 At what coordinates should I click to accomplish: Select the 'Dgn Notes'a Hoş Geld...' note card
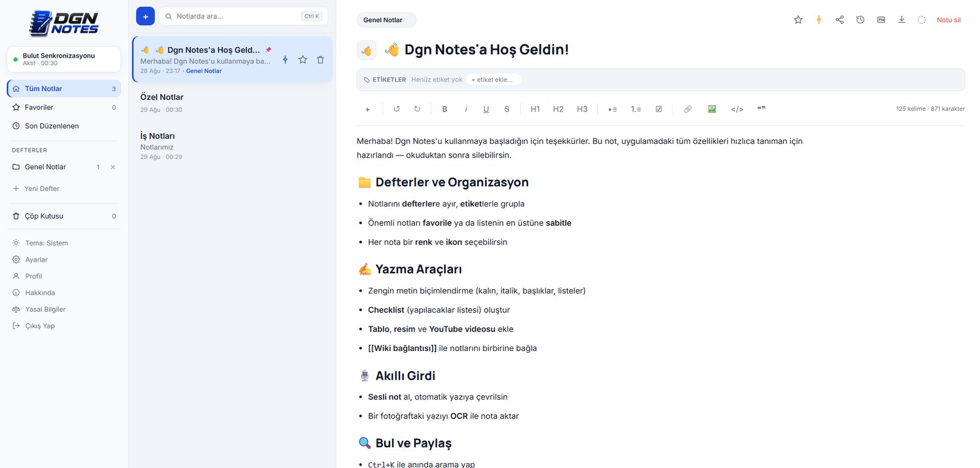[232, 59]
